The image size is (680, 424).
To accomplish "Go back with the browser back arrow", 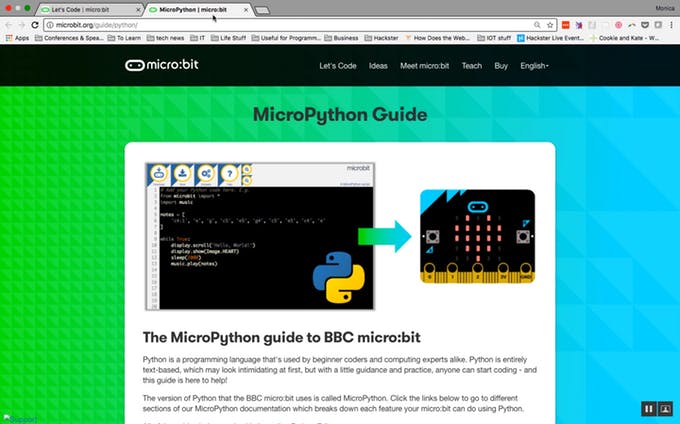I will click(x=9, y=25).
